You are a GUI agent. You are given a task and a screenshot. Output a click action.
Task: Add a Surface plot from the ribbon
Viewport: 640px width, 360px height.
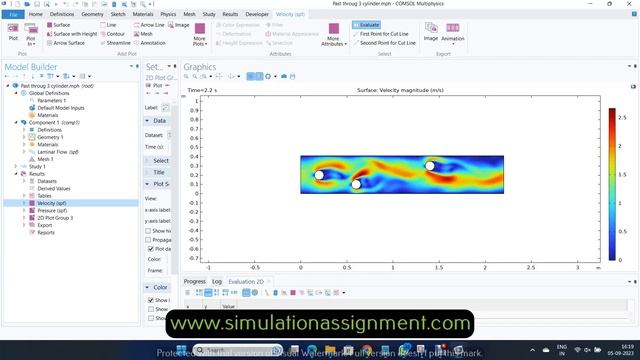pos(58,25)
